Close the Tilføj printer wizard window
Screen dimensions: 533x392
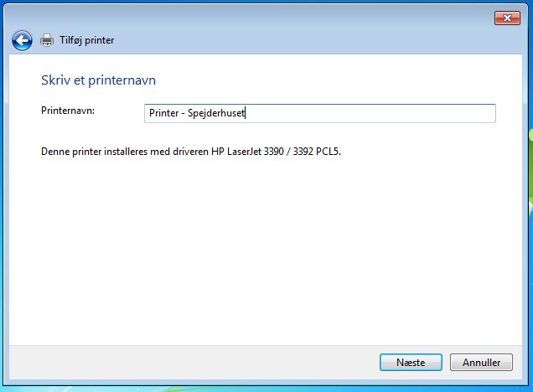[x=507, y=18]
